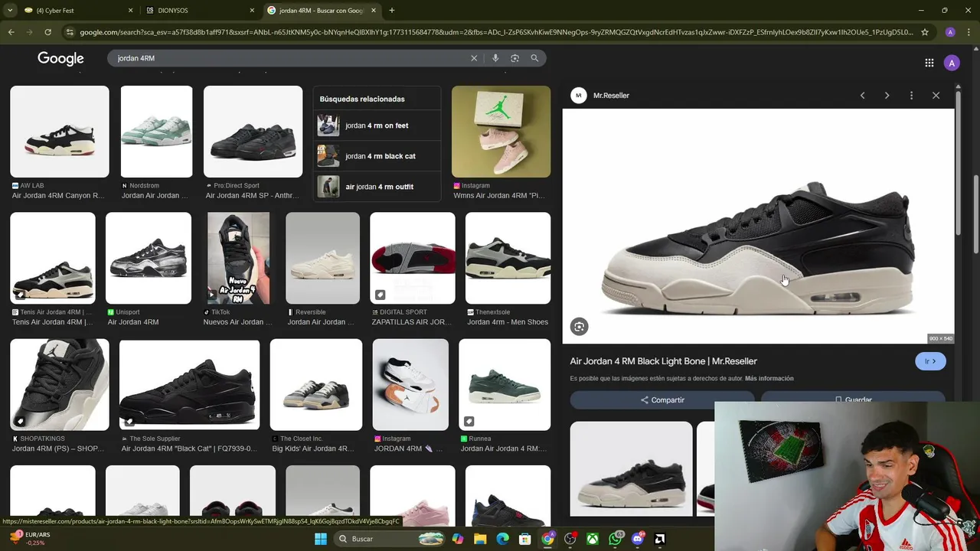This screenshot has height=551, width=980.
Task: Click the page vertical scrollbar
Action: 975,214
